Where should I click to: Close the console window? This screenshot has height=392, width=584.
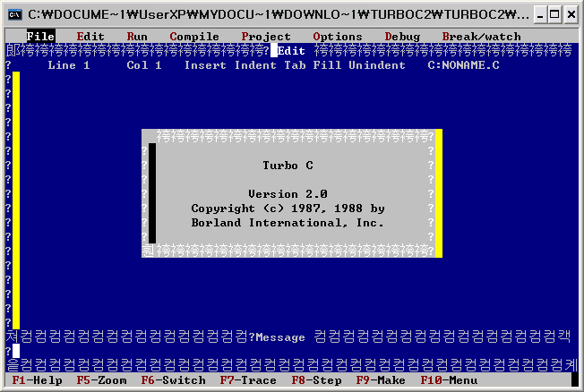571,15
